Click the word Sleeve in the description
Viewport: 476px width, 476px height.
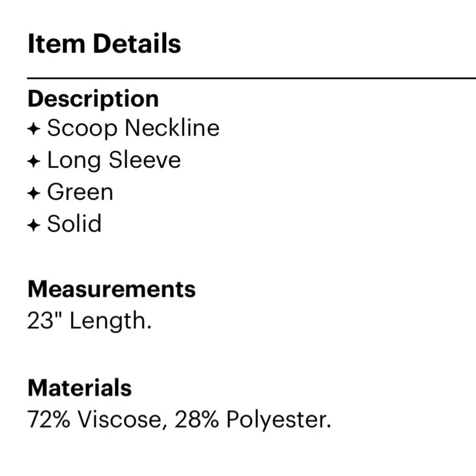tap(145, 160)
